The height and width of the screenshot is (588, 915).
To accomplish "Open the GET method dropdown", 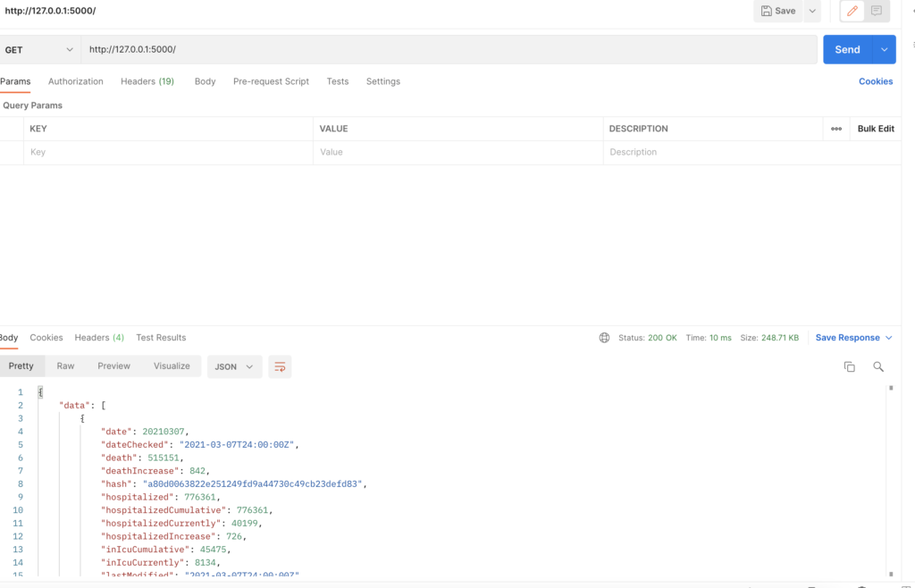I will click(x=39, y=50).
